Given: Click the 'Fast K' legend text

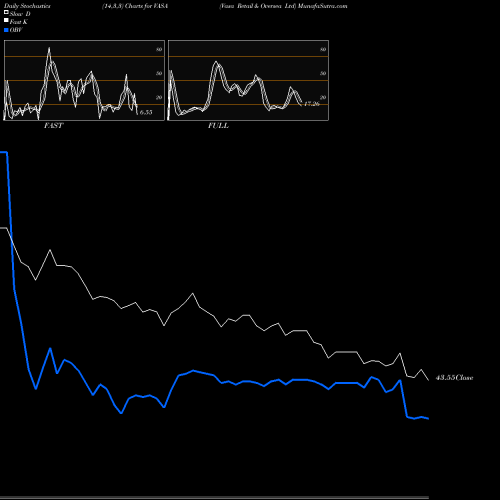Looking at the screenshot, I should pos(19,22).
